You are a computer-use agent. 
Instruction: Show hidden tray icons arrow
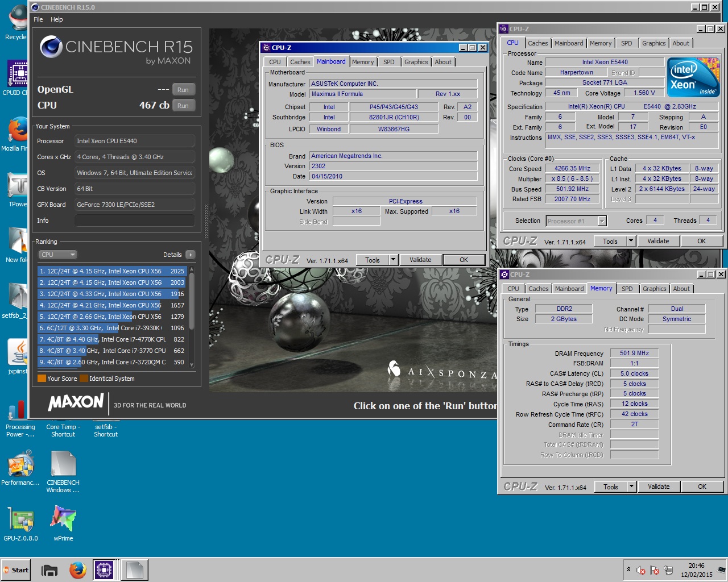tap(628, 569)
